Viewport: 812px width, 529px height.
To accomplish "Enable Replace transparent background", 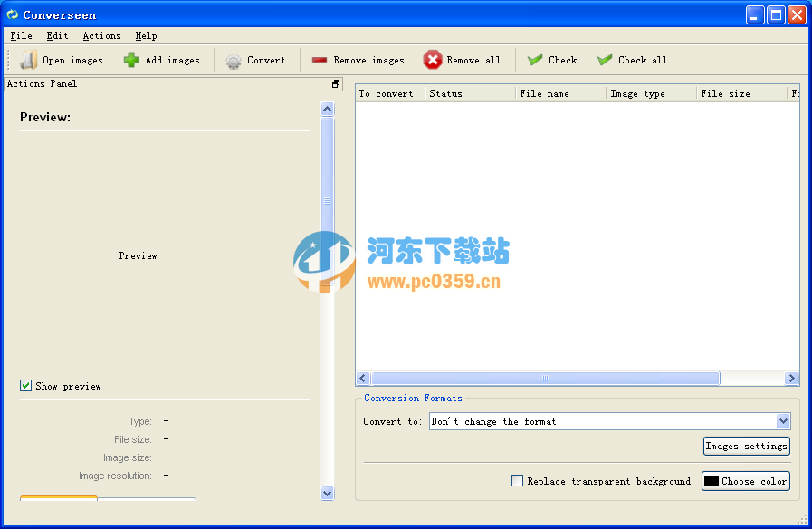I will coord(517,481).
